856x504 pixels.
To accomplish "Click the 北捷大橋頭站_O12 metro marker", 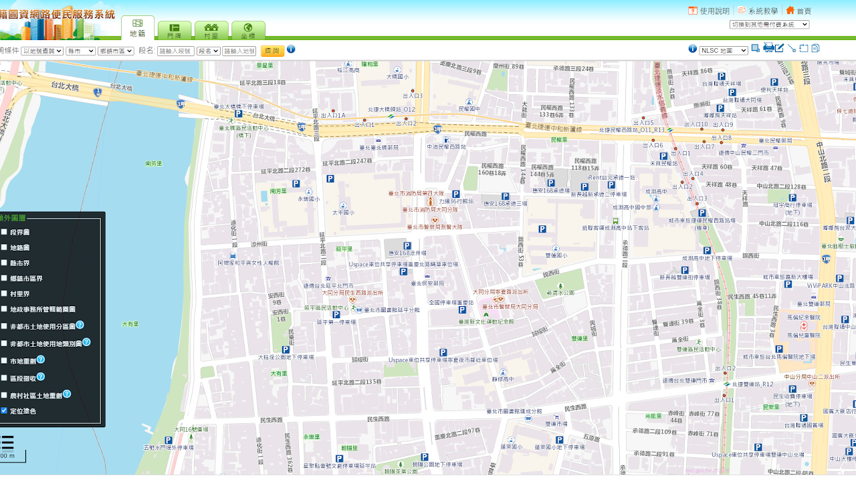I will pyautogui.click(x=390, y=116).
